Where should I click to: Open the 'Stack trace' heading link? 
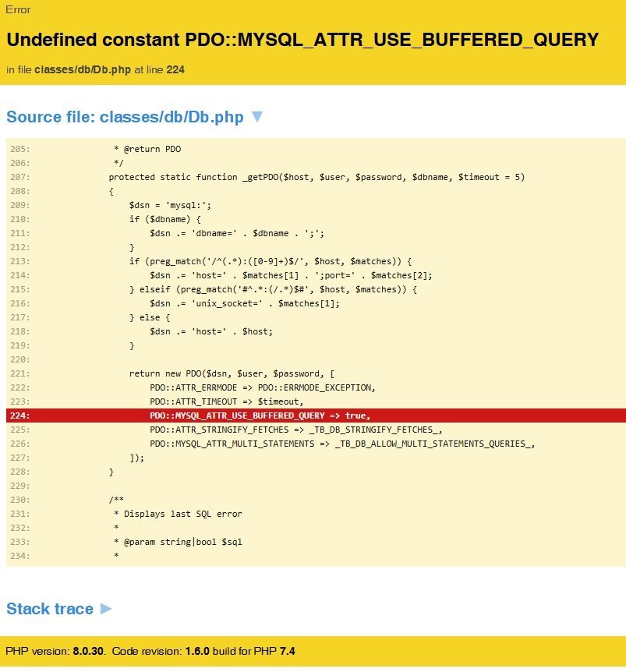point(50,609)
